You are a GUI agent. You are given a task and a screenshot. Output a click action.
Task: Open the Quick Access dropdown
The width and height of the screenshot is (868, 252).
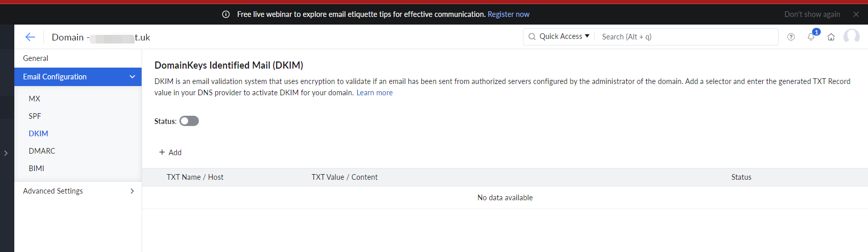[x=564, y=36]
